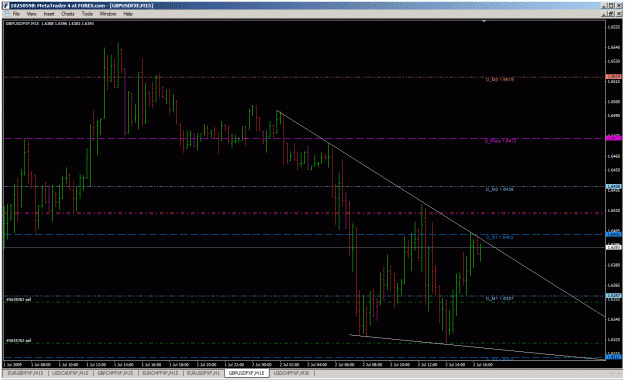The width and height of the screenshot is (625, 380).
Task: Open the Help menu
Action: (x=128, y=14)
